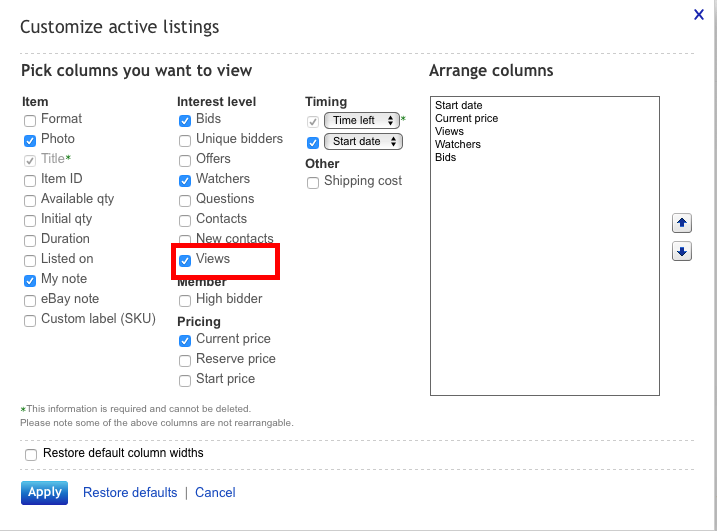Select Views in Arrange columns list

pyautogui.click(x=449, y=131)
